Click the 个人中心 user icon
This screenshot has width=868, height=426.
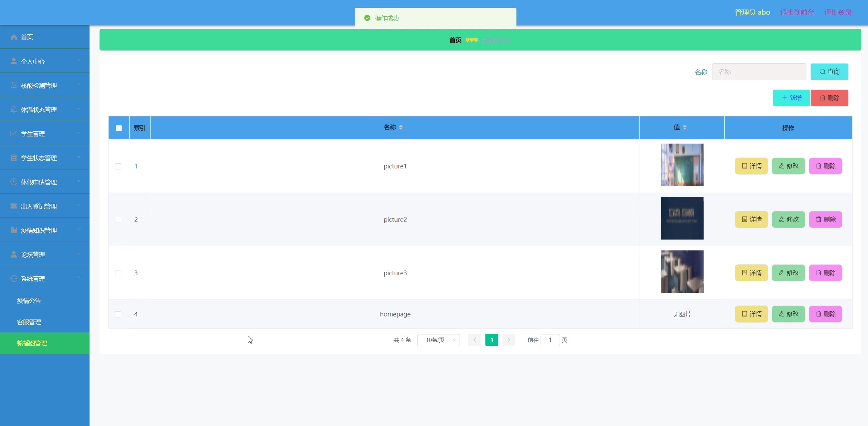[x=14, y=61]
